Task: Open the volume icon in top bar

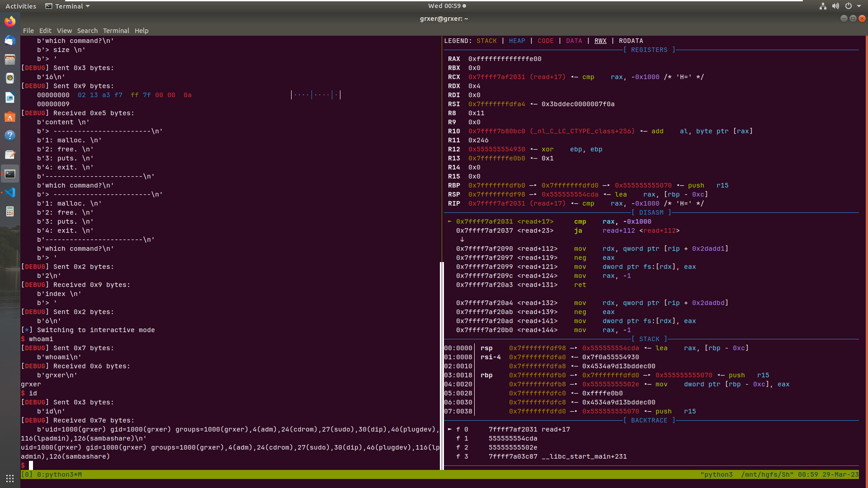Action: tap(835, 6)
